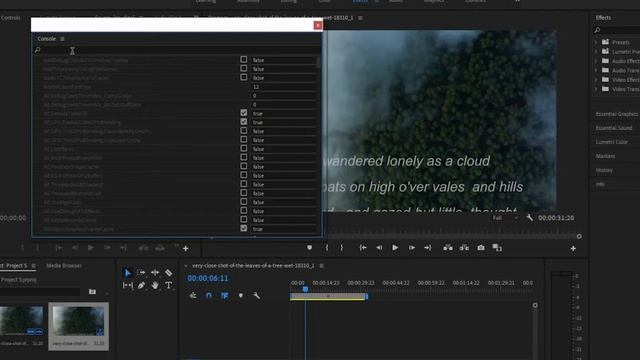This screenshot has height=360, width=640.
Task: Click the timeline vertical zoom handle
Action: click(x=535, y=305)
